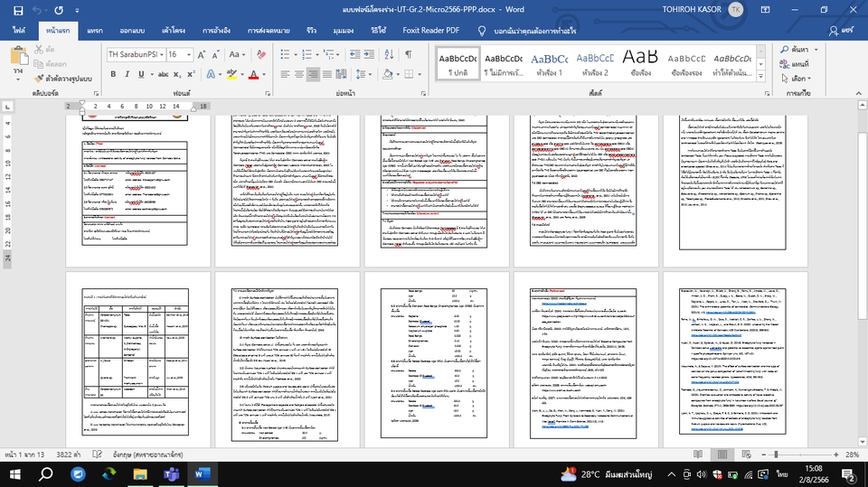Toggle the show paragraph marks (¶) button
The width and height of the screenshot is (868, 487).
click(x=409, y=54)
